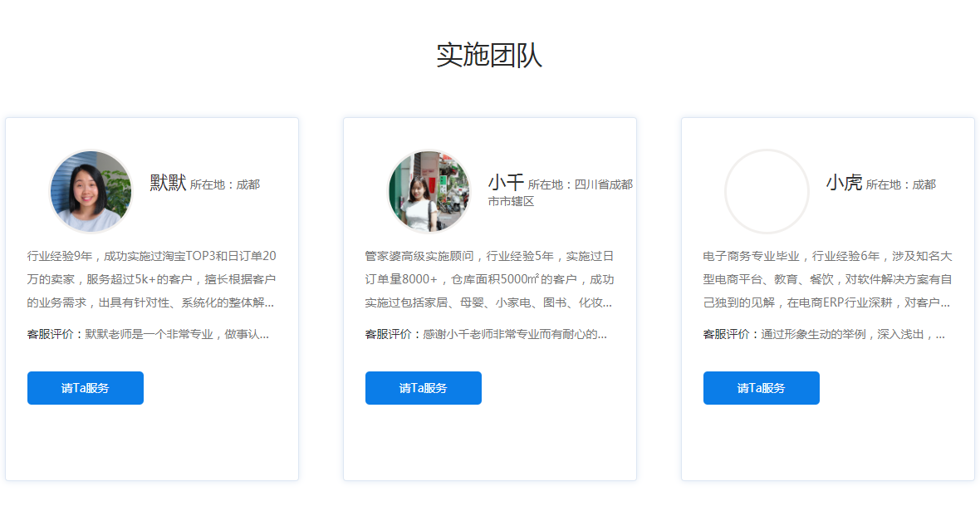Click 客服评价 review line for 默默老师
This screenshot has width=980, height=516.
click(148, 334)
